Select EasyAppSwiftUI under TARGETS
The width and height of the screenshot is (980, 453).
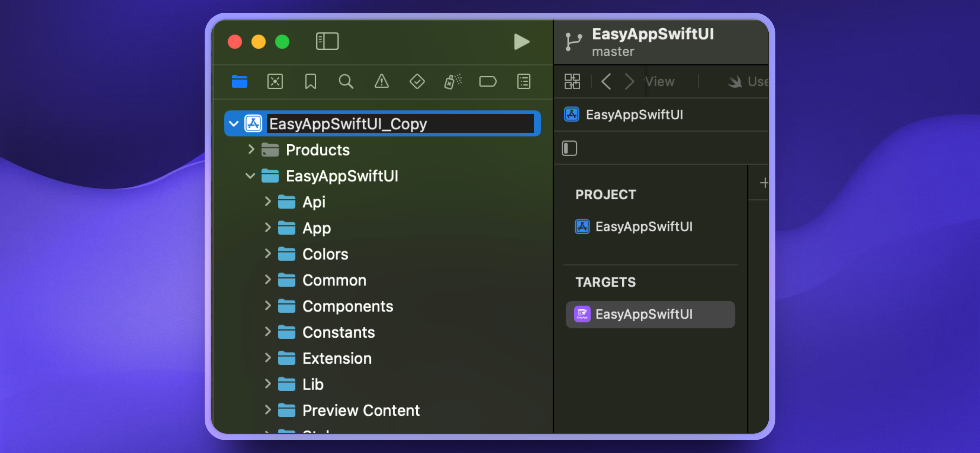click(x=643, y=314)
